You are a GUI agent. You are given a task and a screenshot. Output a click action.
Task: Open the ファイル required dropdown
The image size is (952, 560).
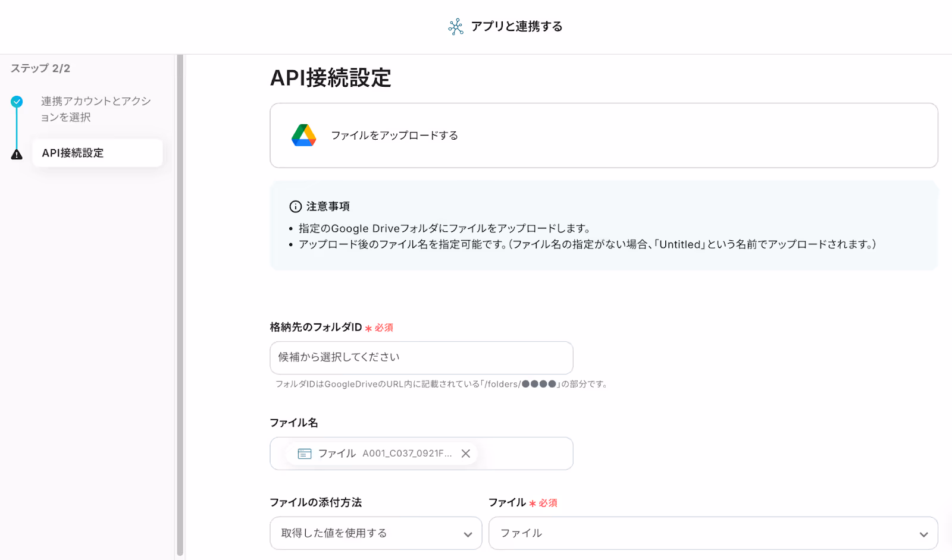(713, 533)
